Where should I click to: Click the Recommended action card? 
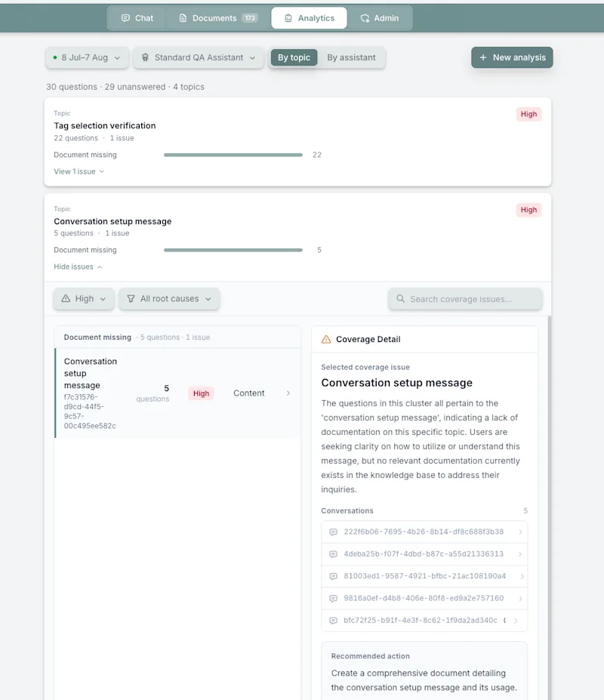point(424,671)
